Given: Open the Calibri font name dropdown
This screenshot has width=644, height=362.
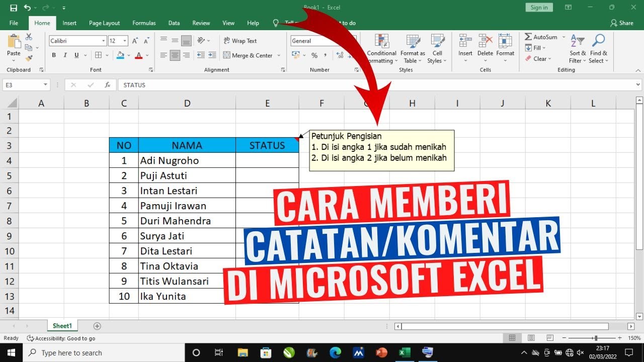Looking at the screenshot, I should 104,41.
